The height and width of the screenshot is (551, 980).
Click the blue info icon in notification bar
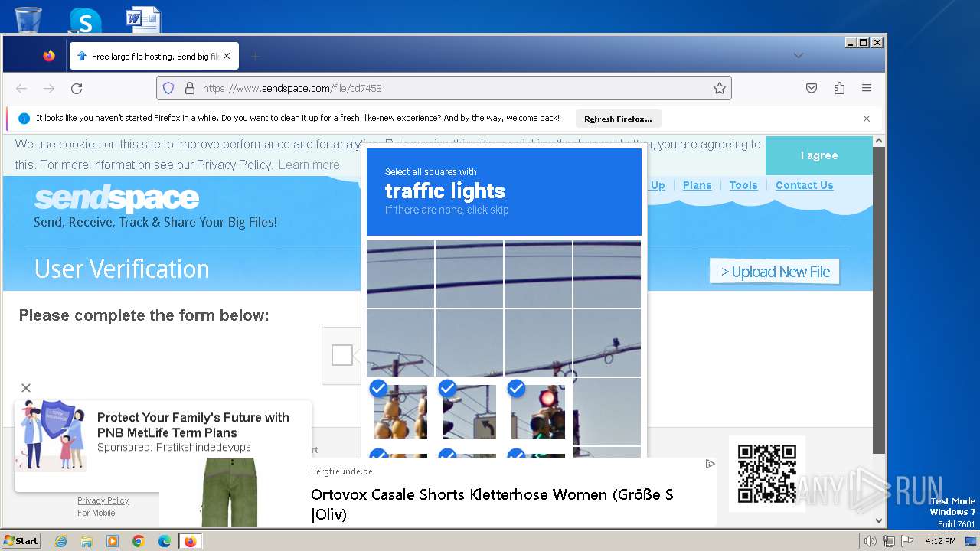pos(24,119)
